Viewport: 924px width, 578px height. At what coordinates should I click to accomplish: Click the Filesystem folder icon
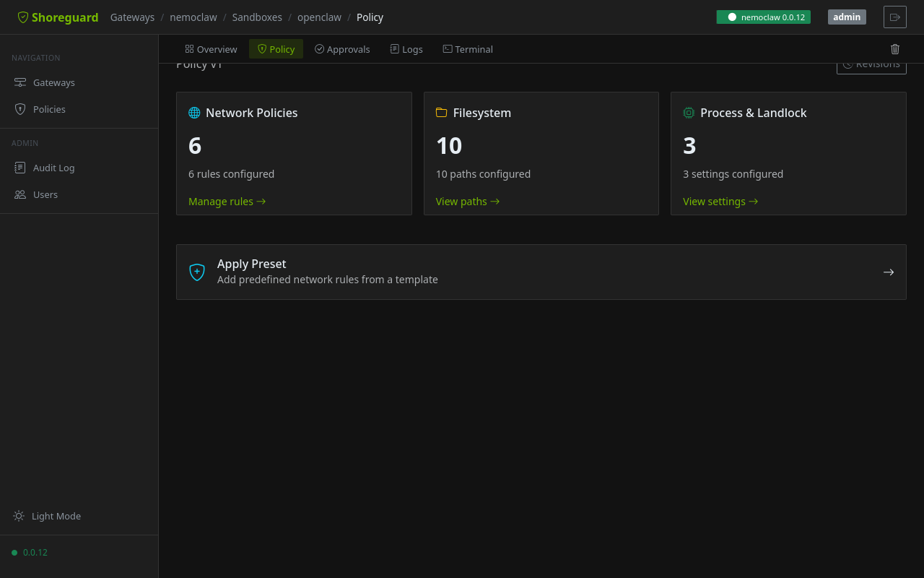[442, 113]
